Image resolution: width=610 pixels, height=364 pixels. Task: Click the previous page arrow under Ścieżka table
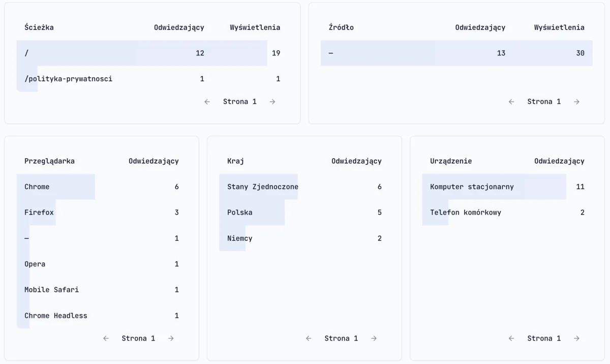(207, 101)
